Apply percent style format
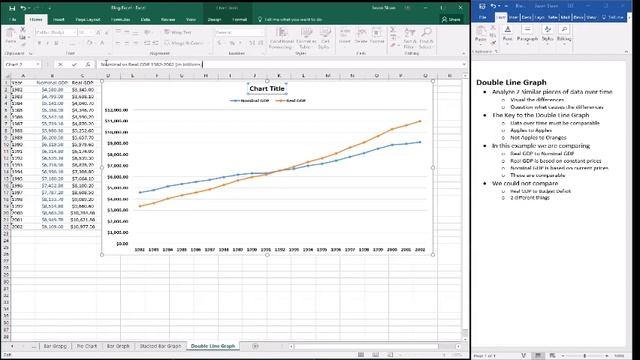The width and height of the screenshot is (640, 360). click(x=232, y=43)
